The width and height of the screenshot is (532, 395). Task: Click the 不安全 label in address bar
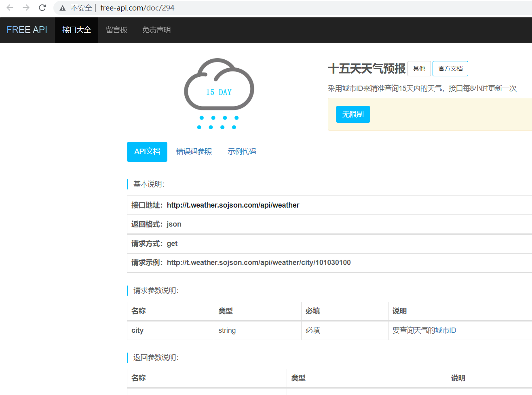click(x=81, y=8)
